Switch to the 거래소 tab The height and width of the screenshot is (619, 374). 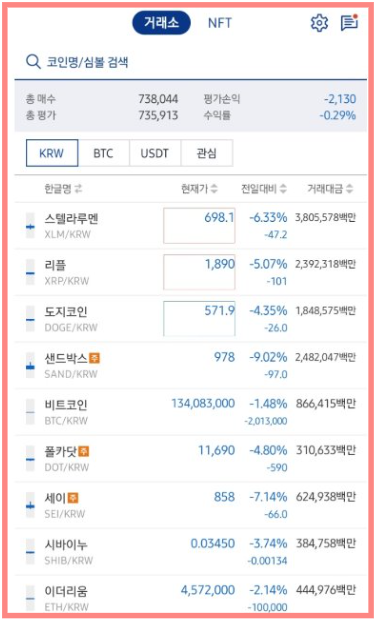coord(161,23)
